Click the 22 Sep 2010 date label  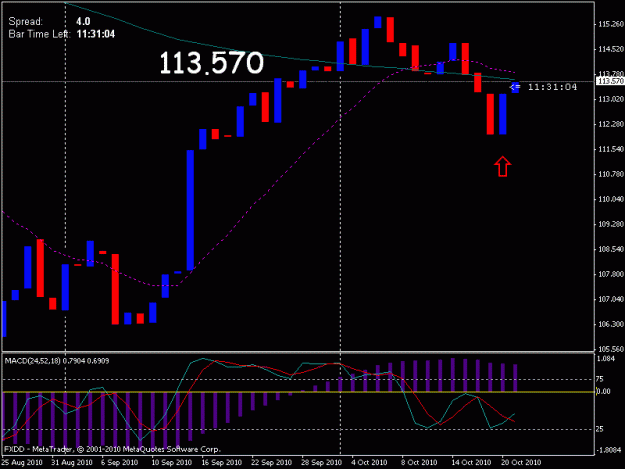click(271, 463)
